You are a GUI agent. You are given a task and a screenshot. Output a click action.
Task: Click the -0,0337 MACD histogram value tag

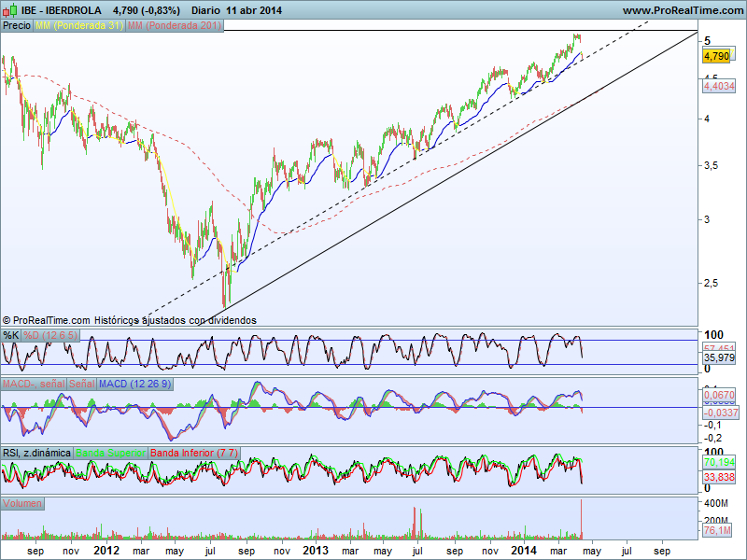[x=721, y=413]
